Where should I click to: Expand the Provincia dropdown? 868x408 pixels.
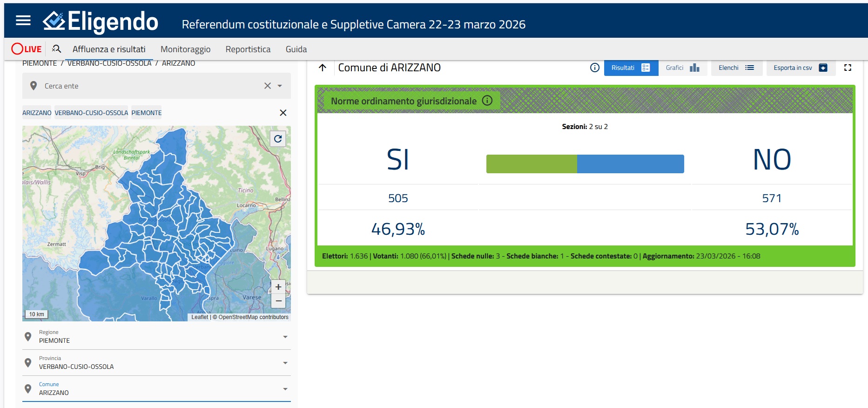(x=285, y=363)
